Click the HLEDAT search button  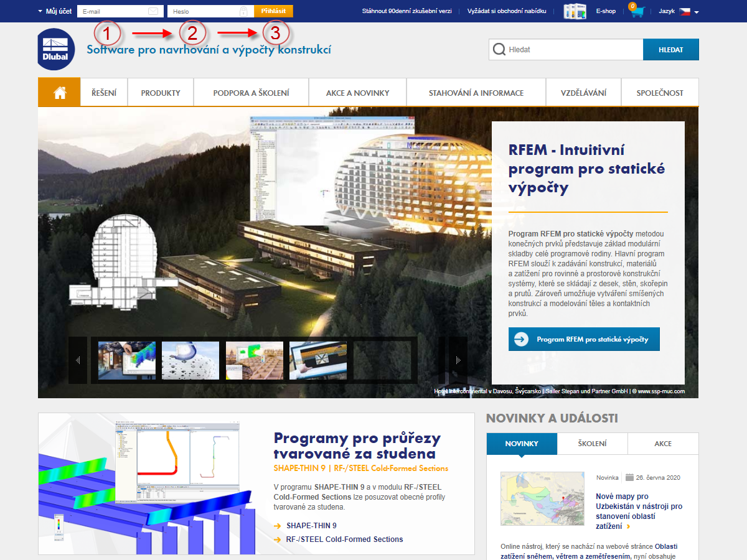pos(670,49)
